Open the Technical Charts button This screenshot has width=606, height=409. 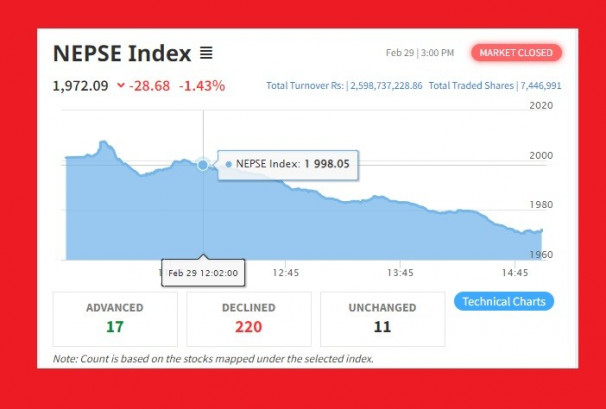[x=503, y=301]
